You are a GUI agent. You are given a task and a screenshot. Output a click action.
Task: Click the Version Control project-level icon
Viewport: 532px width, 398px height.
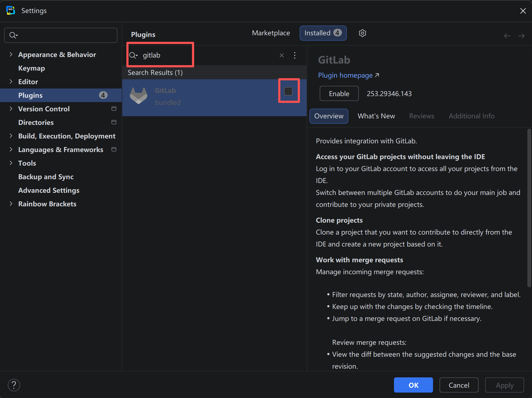click(114, 109)
